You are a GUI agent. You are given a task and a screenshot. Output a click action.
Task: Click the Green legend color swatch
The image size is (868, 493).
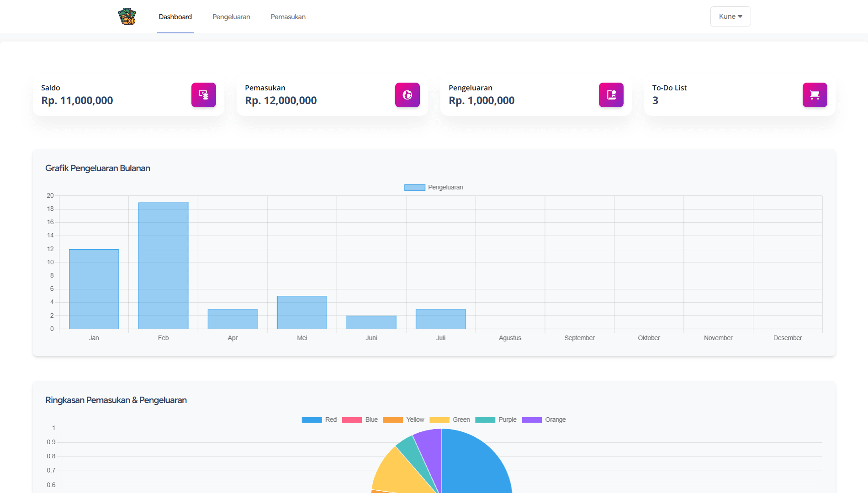(439, 420)
